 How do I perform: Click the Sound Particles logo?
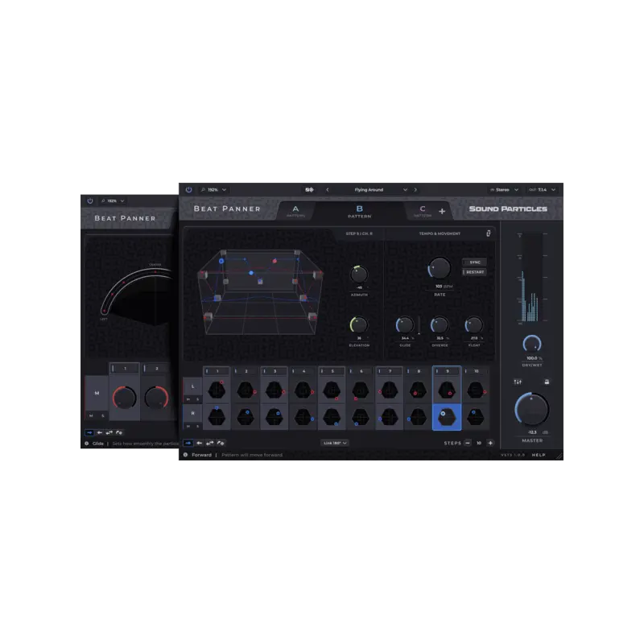pyautogui.click(x=508, y=208)
